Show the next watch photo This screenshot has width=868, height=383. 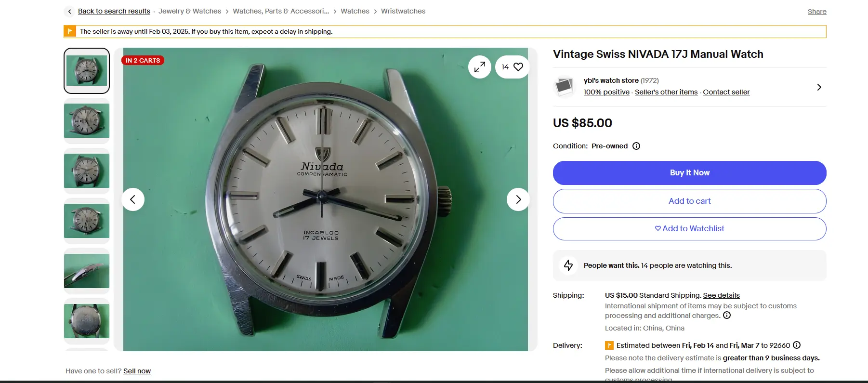tap(518, 199)
